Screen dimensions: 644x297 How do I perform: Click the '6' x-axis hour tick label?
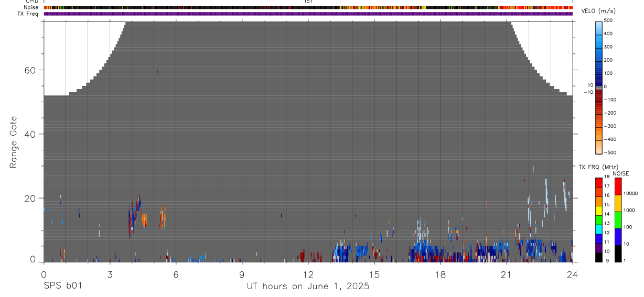(176, 274)
